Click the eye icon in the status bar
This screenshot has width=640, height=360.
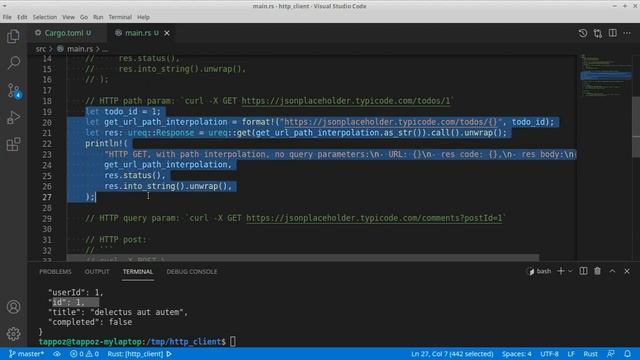(x=57, y=354)
